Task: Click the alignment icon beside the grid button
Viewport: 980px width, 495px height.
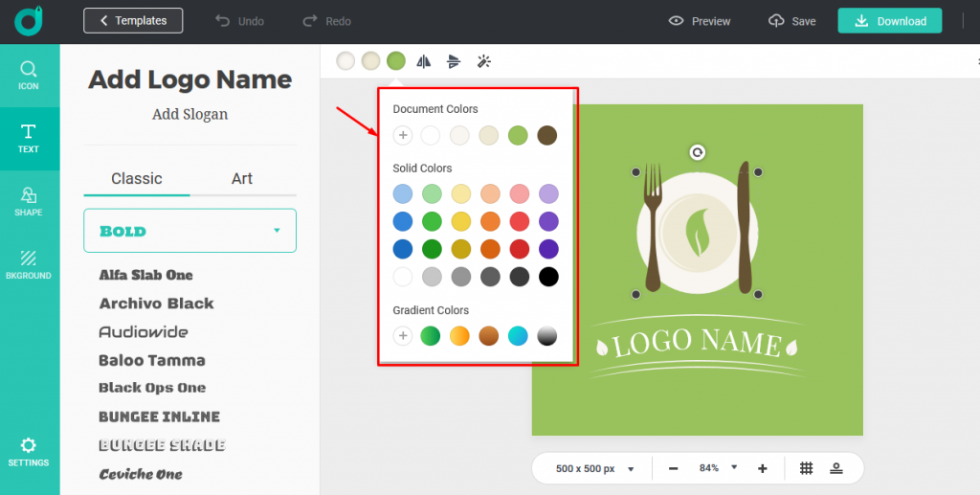Action: pos(836,468)
